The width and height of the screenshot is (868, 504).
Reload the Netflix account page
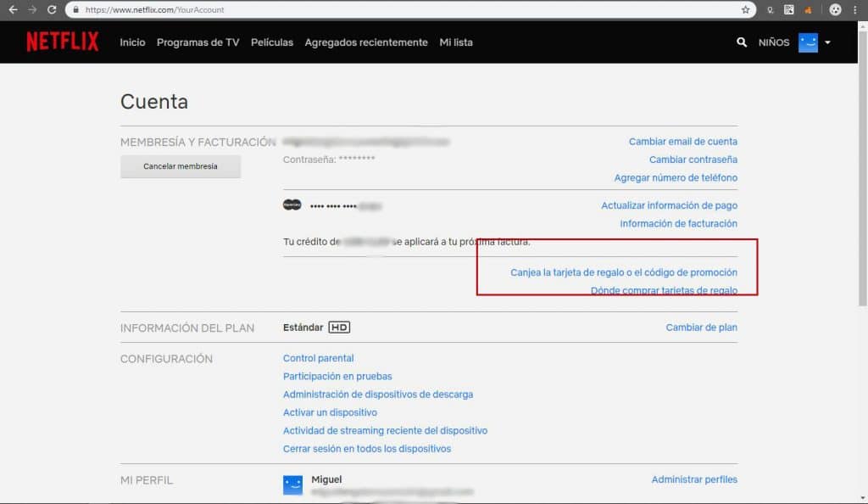click(x=52, y=9)
